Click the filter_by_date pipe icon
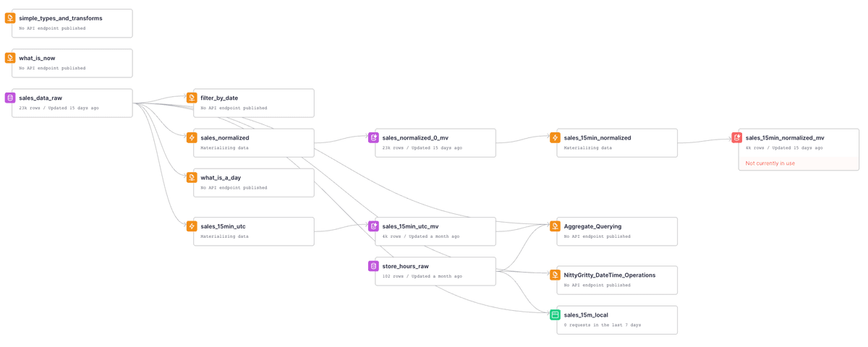This screenshot has width=868, height=347. coord(192,98)
